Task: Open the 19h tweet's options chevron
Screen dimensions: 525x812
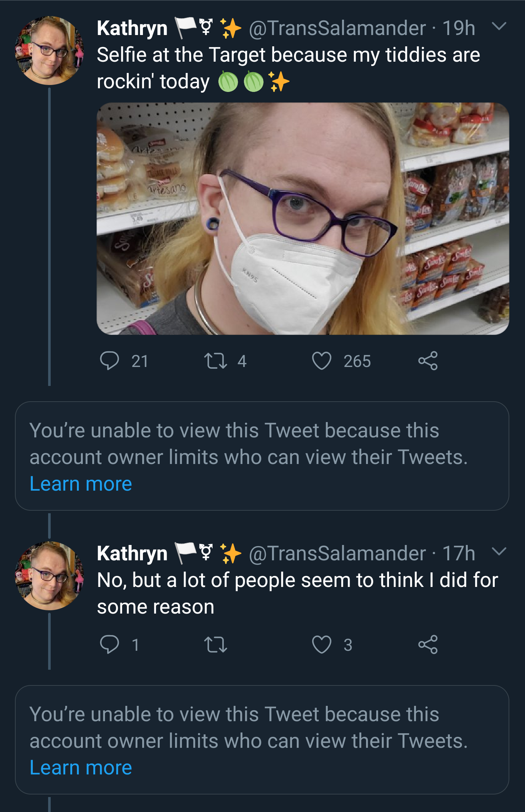Action: pos(499,26)
